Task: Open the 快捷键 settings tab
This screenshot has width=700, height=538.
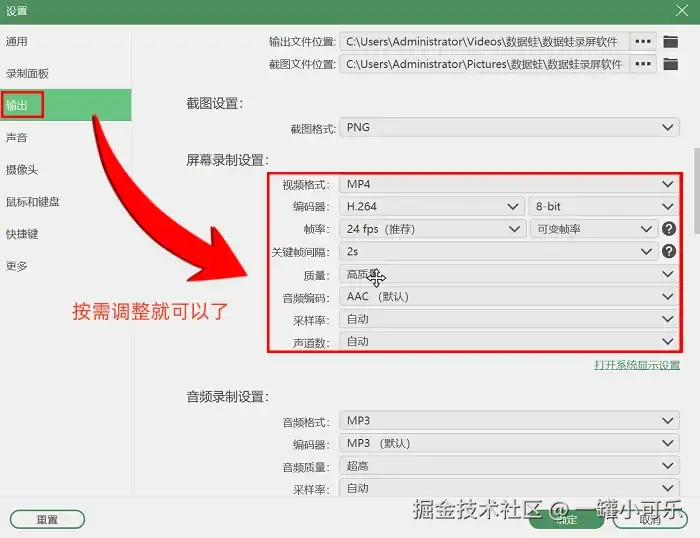Action: (66, 234)
